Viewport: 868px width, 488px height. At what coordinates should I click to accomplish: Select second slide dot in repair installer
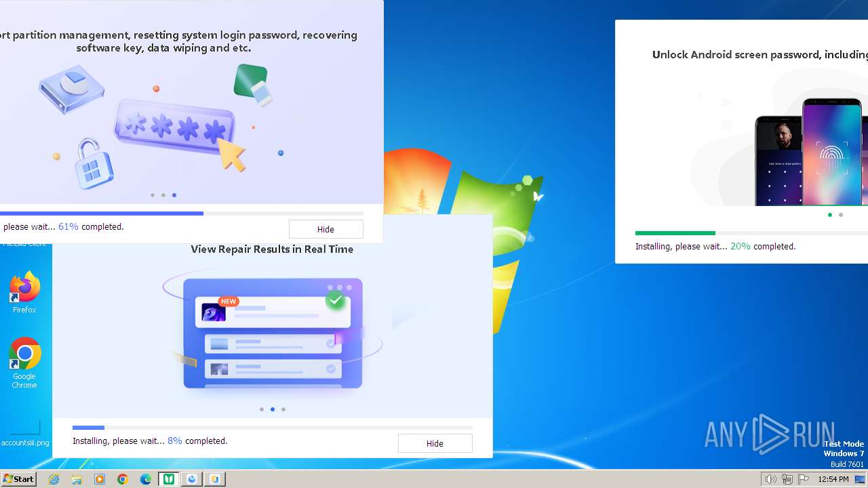[273, 409]
